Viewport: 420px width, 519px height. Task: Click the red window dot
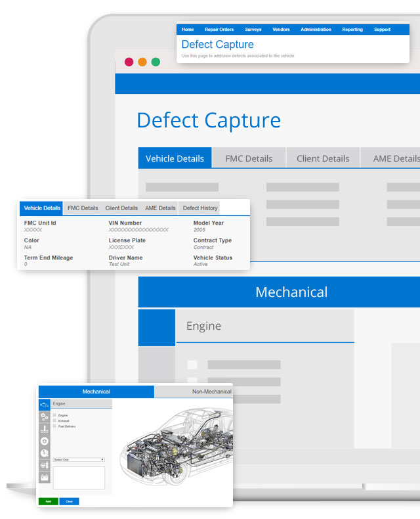coord(129,62)
